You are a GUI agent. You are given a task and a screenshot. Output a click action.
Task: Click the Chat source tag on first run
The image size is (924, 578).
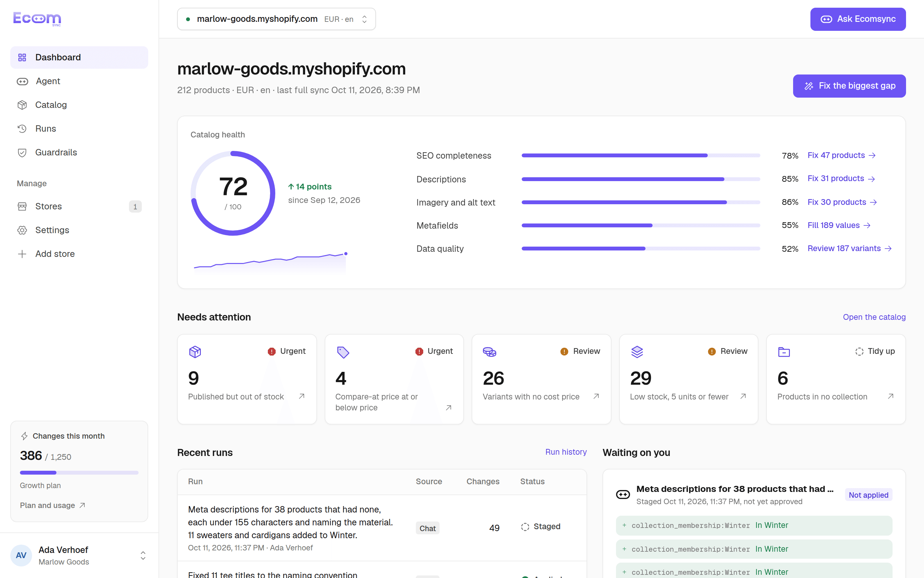427,528
